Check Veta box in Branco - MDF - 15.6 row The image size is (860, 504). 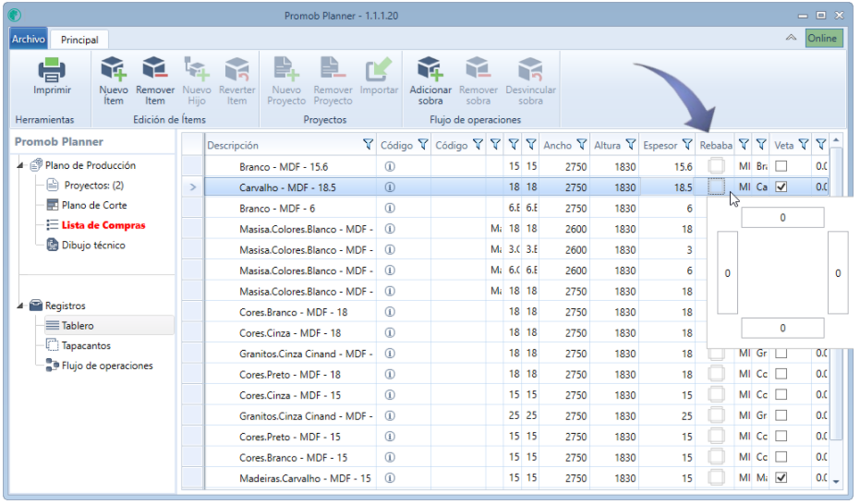781,166
